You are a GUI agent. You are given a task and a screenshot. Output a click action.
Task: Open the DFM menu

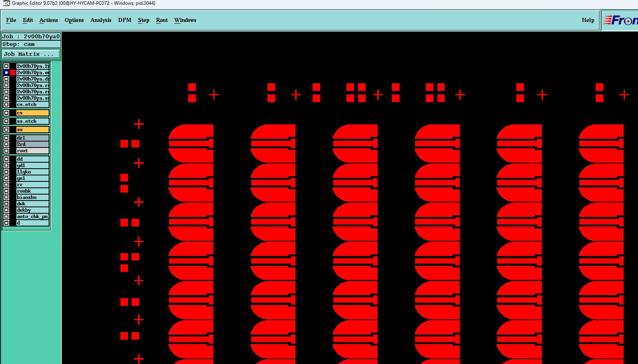point(125,20)
